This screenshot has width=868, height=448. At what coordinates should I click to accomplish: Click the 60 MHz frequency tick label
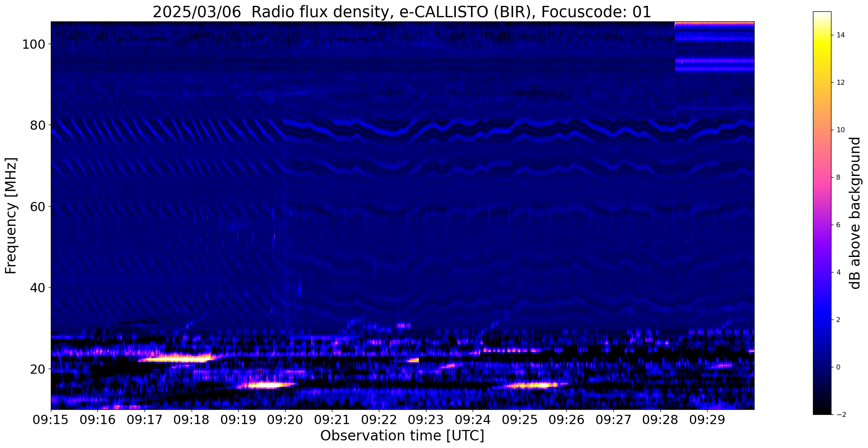pos(37,207)
